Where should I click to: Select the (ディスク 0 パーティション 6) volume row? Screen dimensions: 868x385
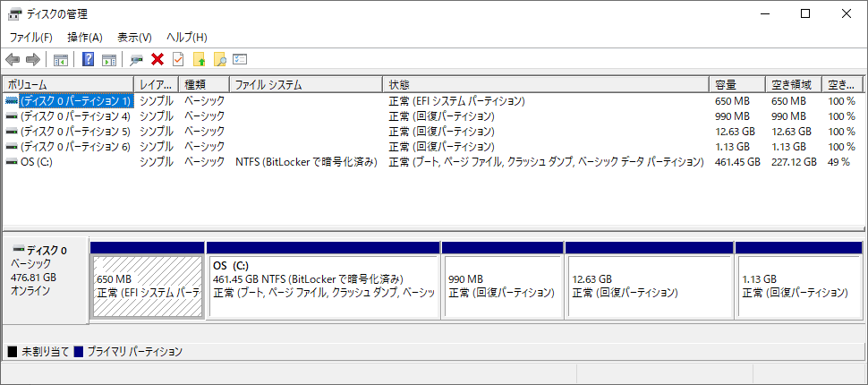click(x=433, y=147)
